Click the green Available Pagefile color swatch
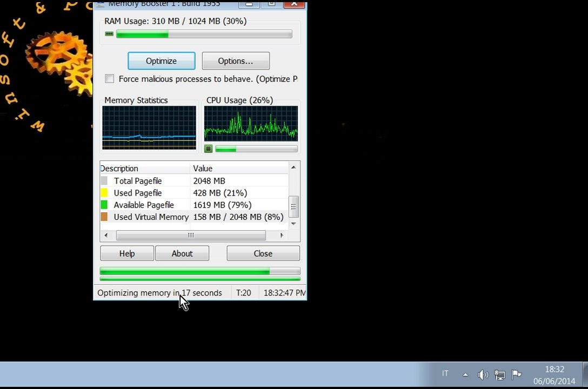This screenshot has width=588, height=389. [104, 205]
